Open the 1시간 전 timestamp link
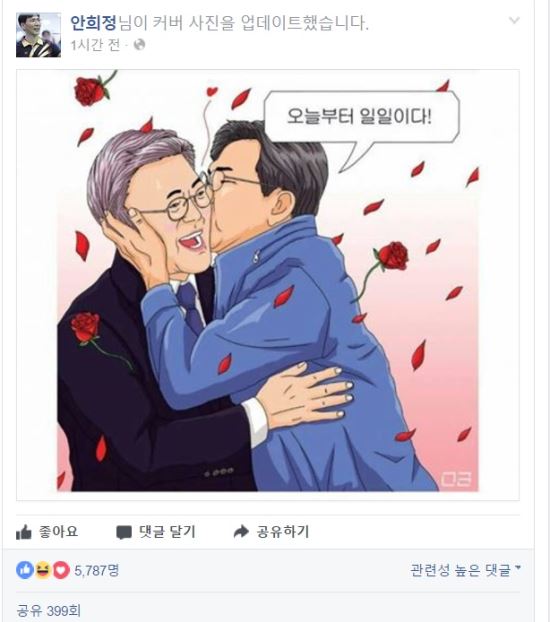550x622 pixels. 95,45
